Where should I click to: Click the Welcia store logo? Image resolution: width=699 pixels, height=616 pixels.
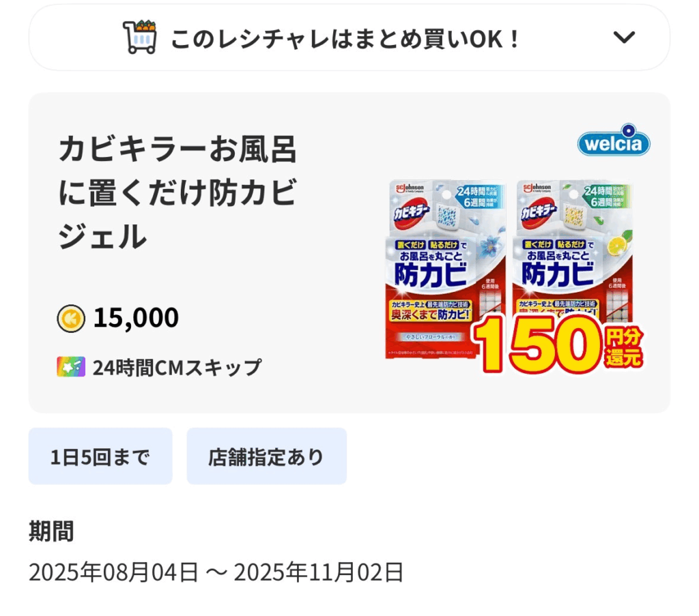614,142
